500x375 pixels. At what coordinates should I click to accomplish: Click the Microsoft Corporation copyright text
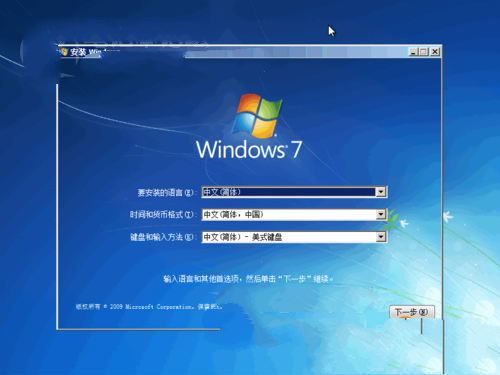tap(149, 307)
